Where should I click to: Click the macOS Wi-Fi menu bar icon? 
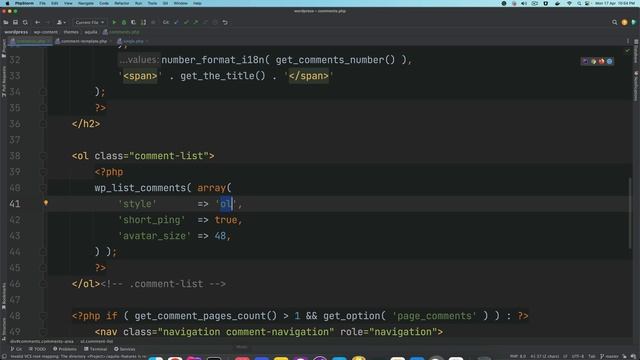569,3
